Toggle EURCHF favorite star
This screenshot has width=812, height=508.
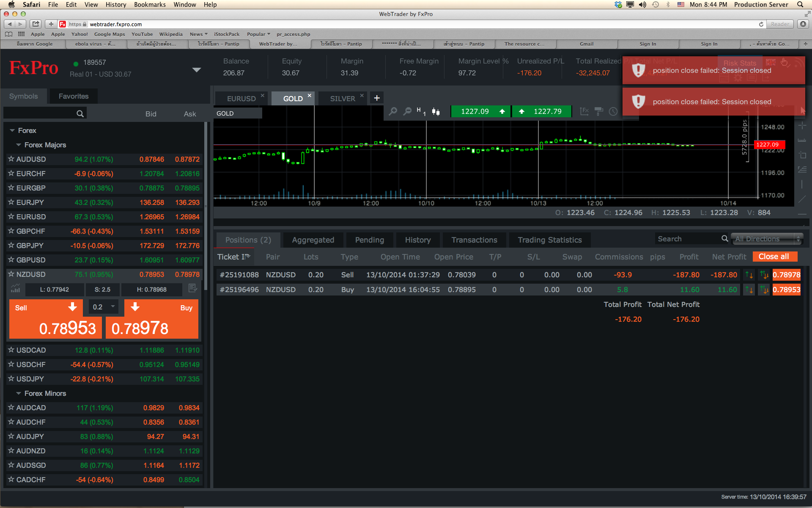click(11, 174)
